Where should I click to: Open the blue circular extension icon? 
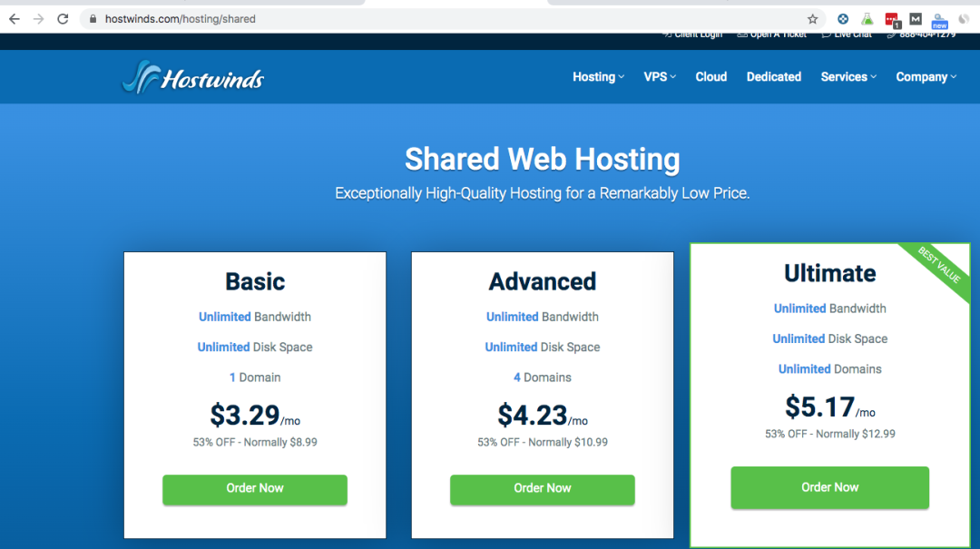coord(842,19)
